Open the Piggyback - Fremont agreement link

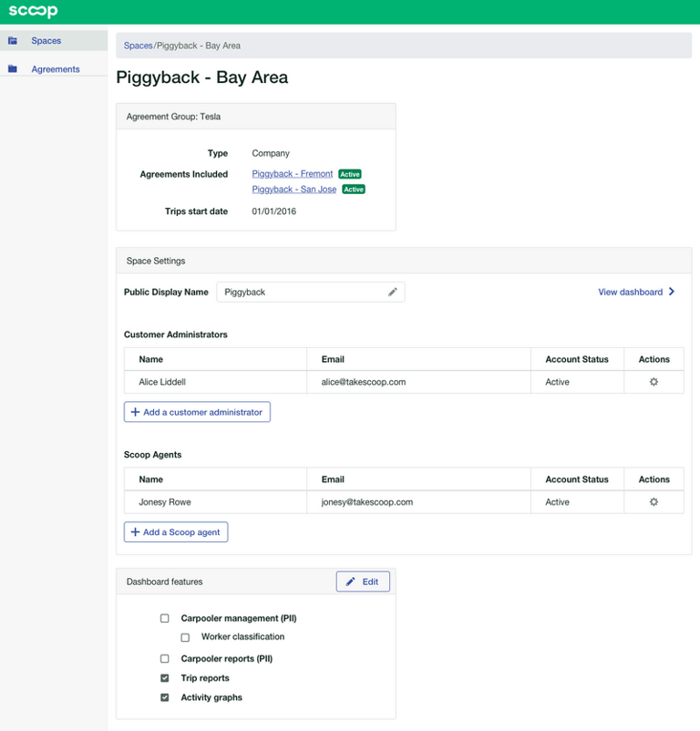(293, 174)
